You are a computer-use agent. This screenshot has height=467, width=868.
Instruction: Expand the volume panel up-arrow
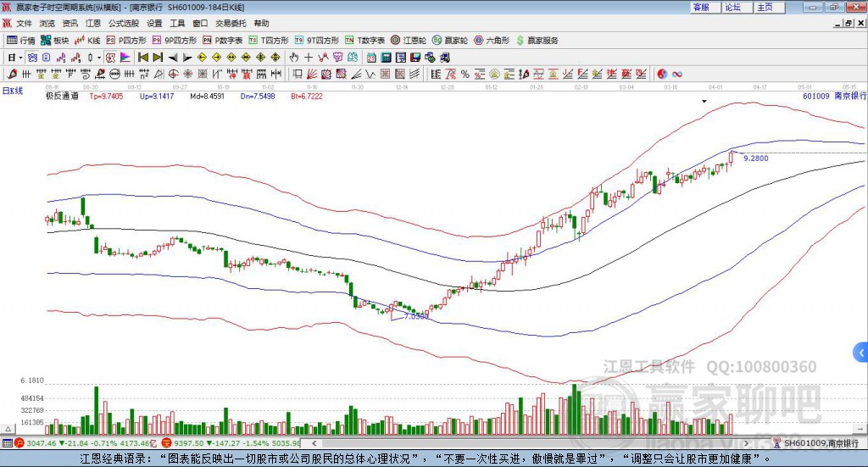(x=8, y=429)
